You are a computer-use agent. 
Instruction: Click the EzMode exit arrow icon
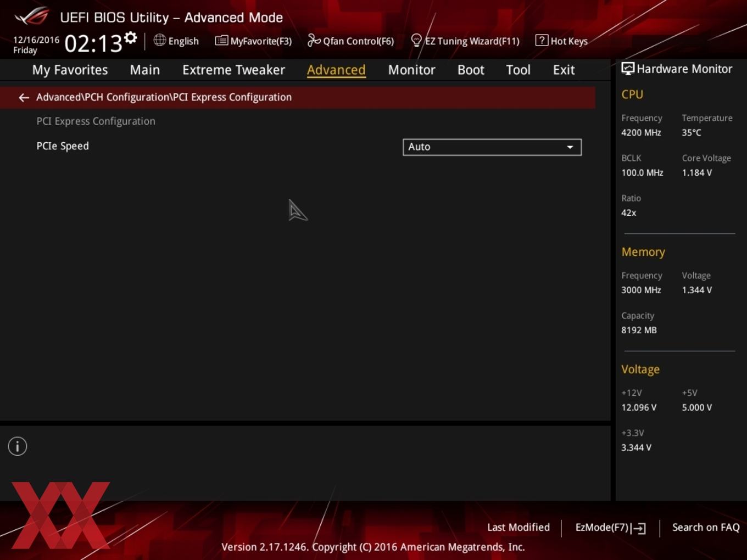click(638, 528)
